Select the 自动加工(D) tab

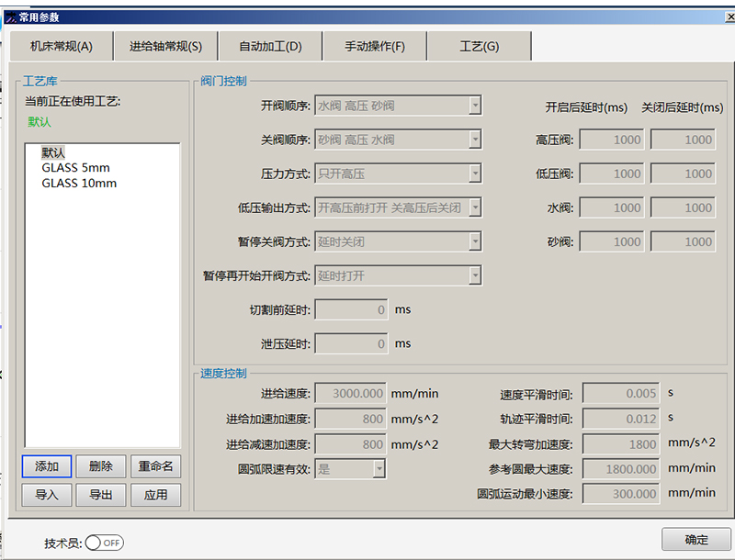(270, 46)
